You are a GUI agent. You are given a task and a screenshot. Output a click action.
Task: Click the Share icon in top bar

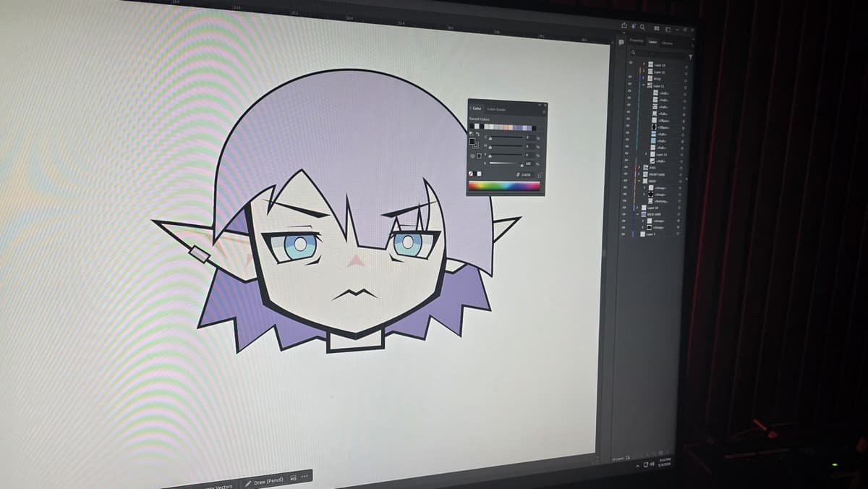pos(624,25)
